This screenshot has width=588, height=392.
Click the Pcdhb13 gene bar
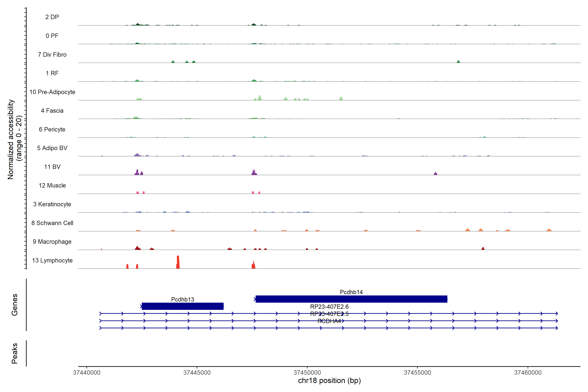(182, 306)
